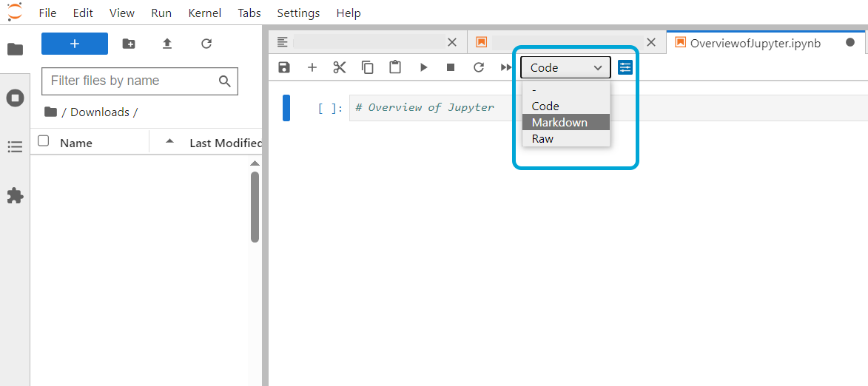Switch to the OverviewofJupyter.ipynb tab
868x386 pixels.
pos(755,43)
